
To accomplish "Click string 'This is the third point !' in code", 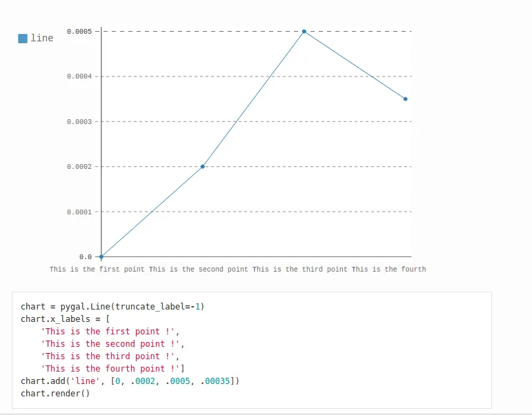I will click(x=108, y=356).
